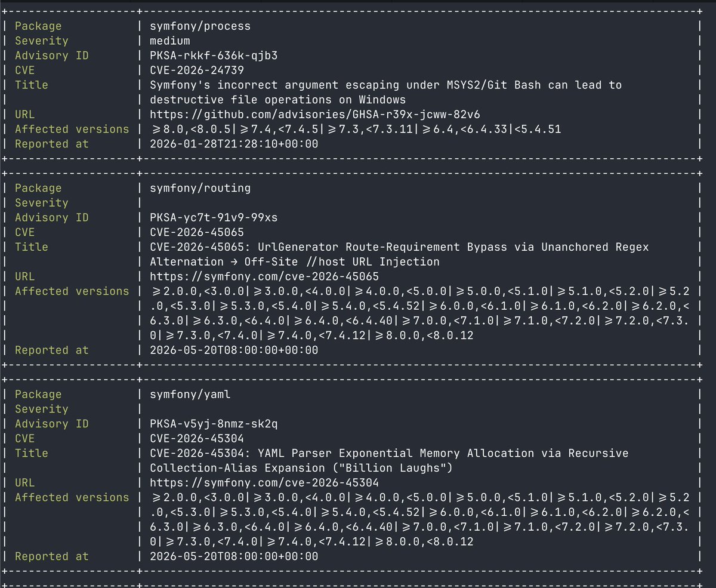Open the symfony.com/cve-2026-45304 URL
Viewport: 716px width, 588px height.
[264, 482]
